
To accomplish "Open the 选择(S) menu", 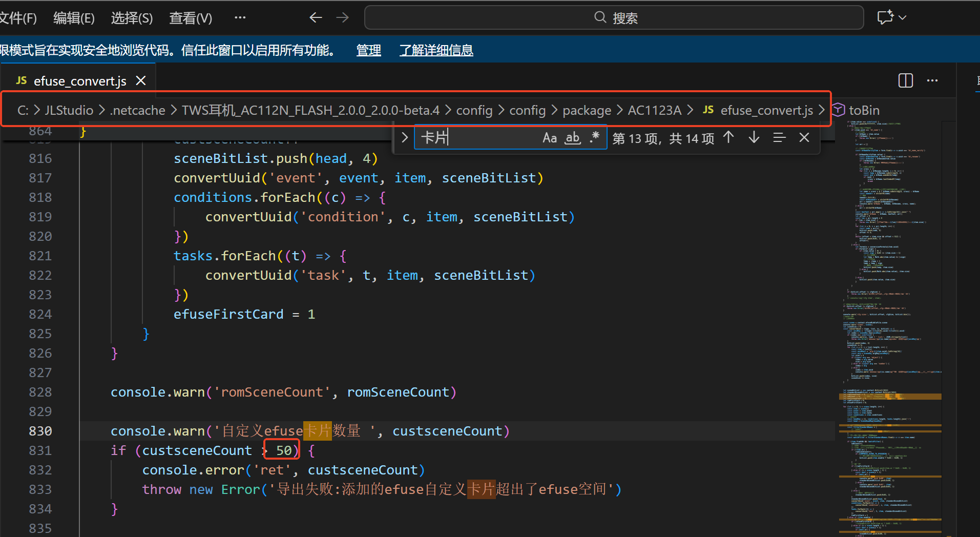I will 132,18.
